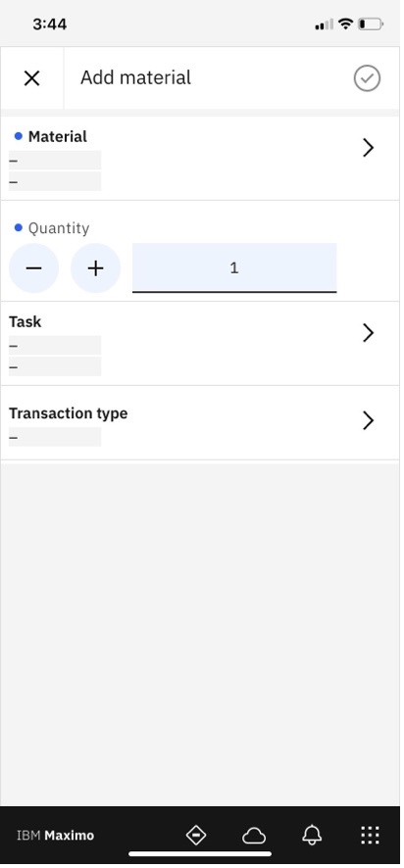
Task: Focus the Quantity input field
Action: 234,267
